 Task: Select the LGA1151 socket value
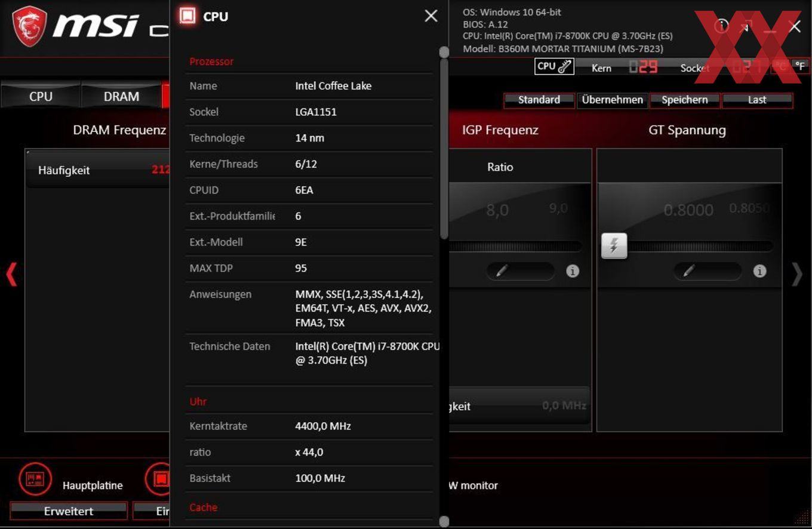316,112
